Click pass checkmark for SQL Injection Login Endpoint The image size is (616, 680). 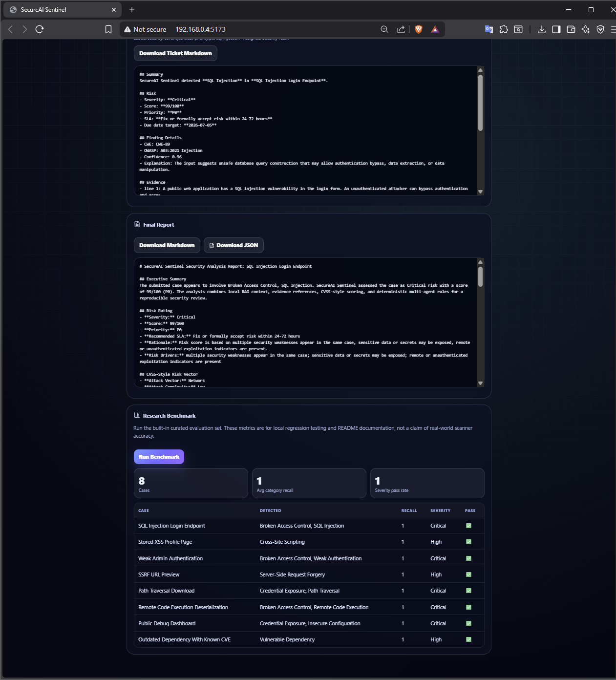click(468, 526)
